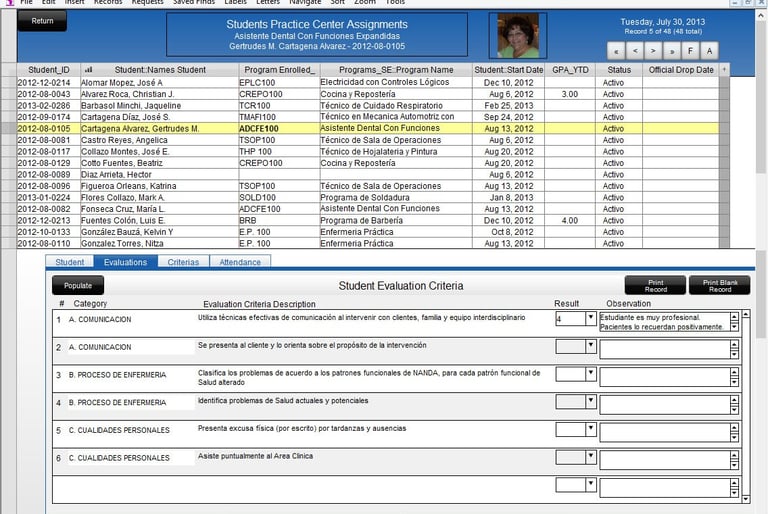The image size is (768, 514).
Task: Switch to the Attendance tab
Action: pyautogui.click(x=240, y=262)
